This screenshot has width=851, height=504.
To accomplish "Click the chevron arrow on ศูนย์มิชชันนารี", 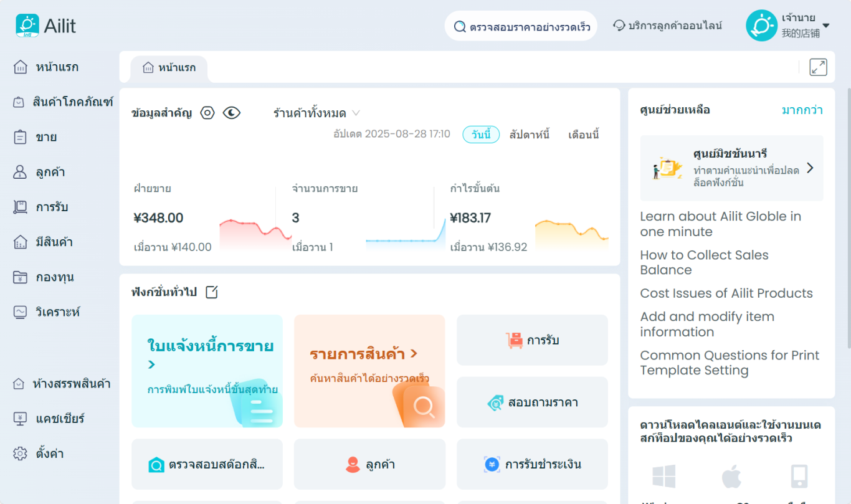I will click(x=810, y=168).
